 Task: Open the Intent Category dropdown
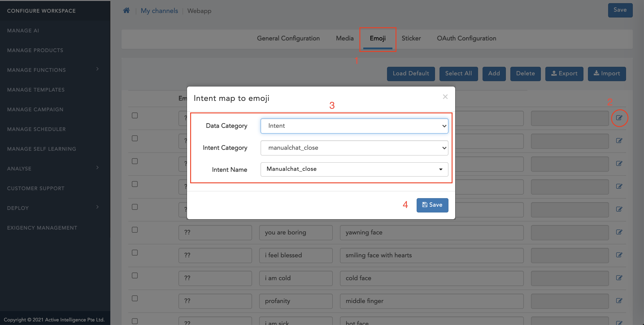click(x=354, y=148)
